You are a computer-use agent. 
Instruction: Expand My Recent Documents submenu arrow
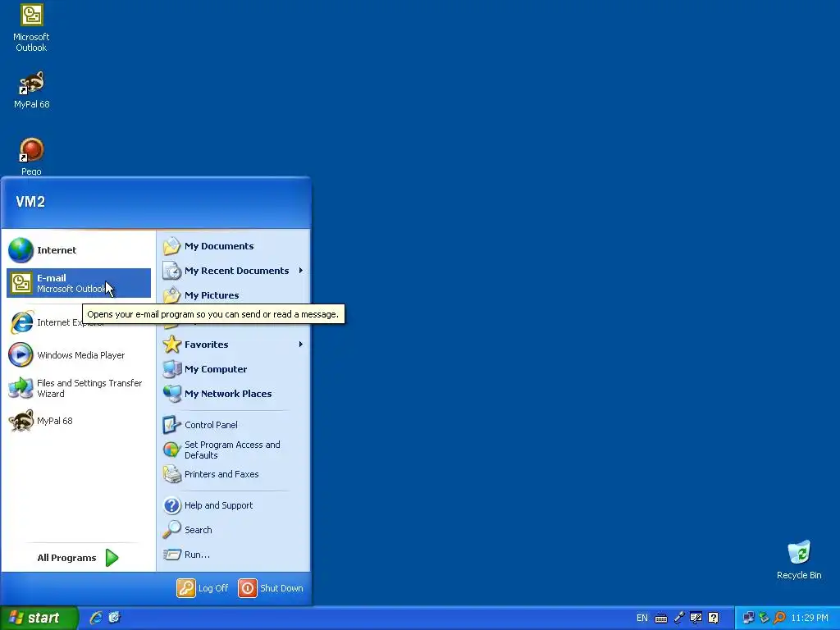(301, 271)
